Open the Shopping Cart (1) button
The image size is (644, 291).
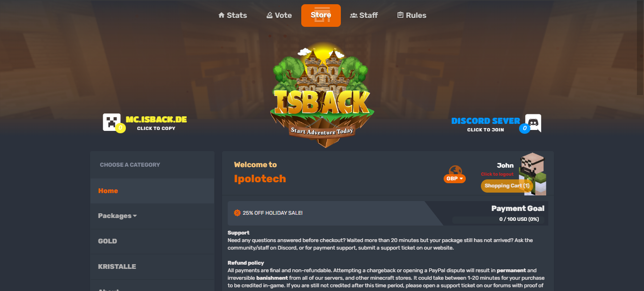click(507, 186)
